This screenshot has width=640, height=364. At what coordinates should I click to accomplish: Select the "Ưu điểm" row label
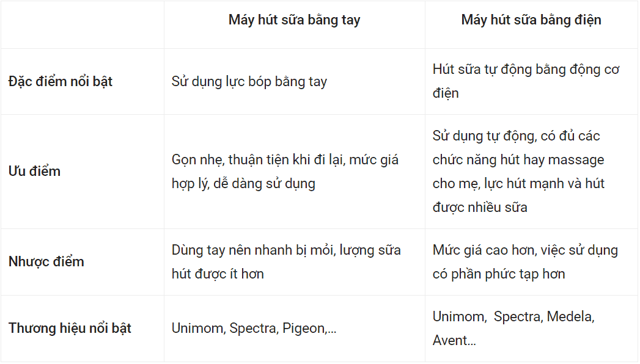34,171
